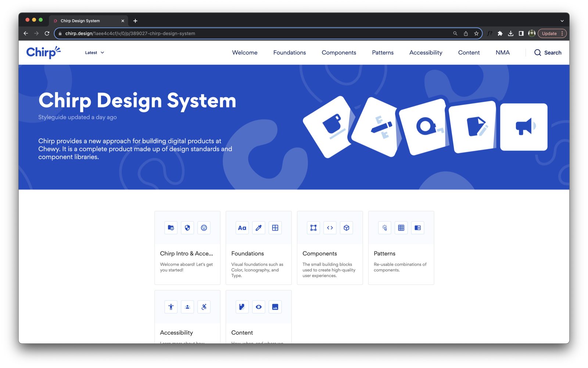Open Components in top navigation
This screenshot has width=588, height=368.
pyautogui.click(x=339, y=53)
